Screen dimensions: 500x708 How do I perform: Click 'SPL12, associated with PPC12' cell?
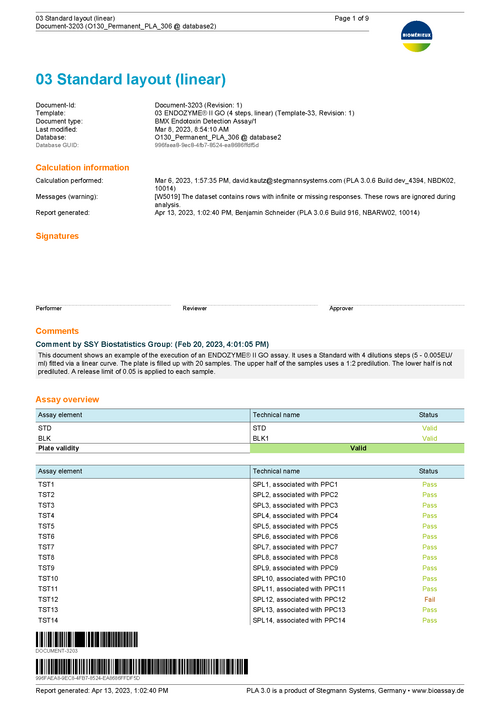coord(299,599)
